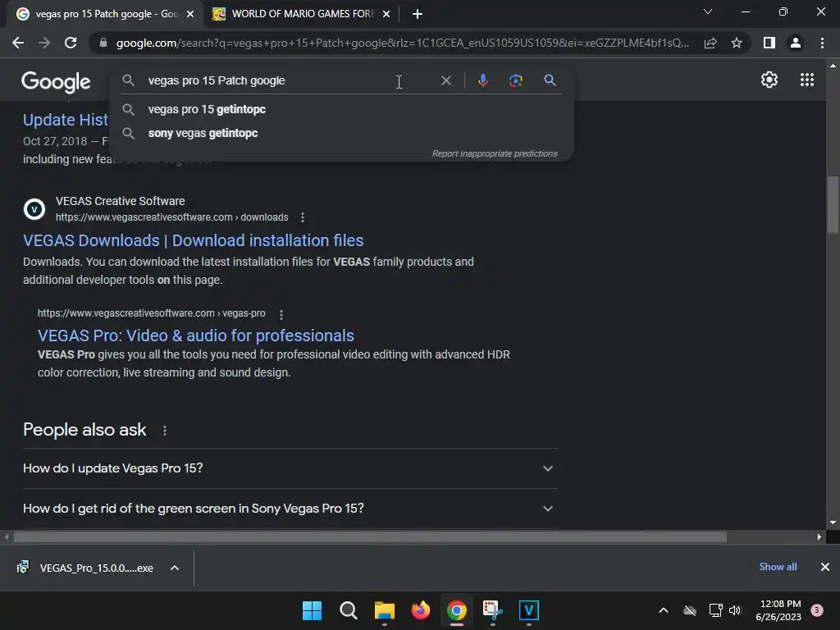The height and width of the screenshot is (630, 840).
Task: Select the vegas pro 15 Patch google tab
Action: click(x=106, y=14)
